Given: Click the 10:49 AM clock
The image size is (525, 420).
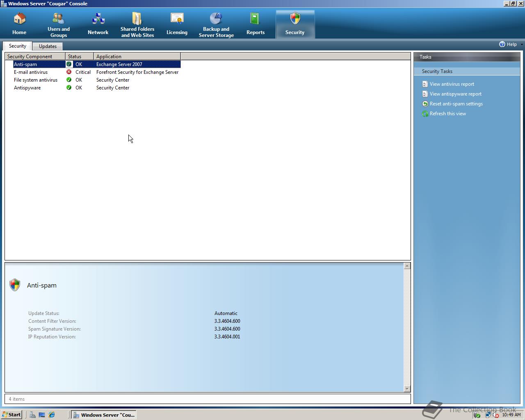Looking at the screenshot, I should [x=511, y=415].
